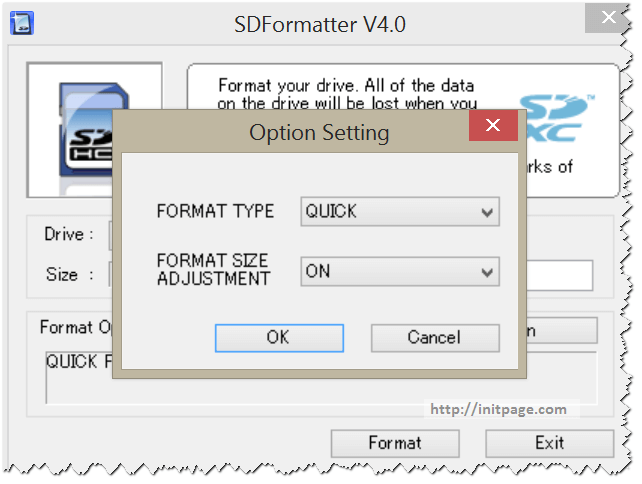The height and width of the screenshot is (484, 642).
Task: Expand the FORMAT SIZE ADJUSTMENT dropdown showing ON
Action: 400,271
